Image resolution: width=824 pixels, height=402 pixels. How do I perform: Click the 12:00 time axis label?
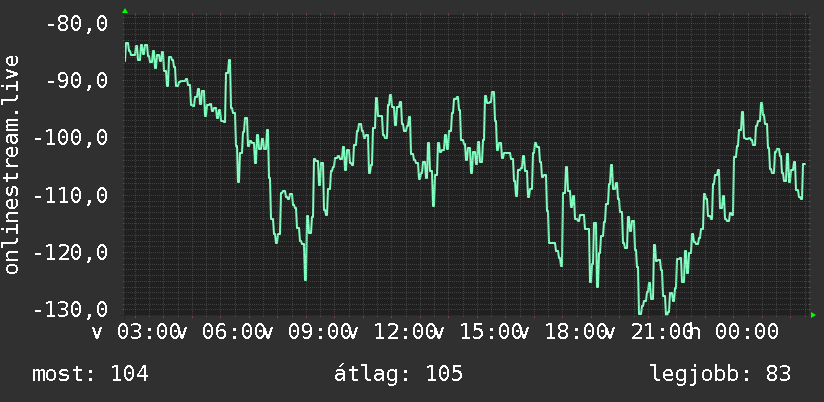405,332
